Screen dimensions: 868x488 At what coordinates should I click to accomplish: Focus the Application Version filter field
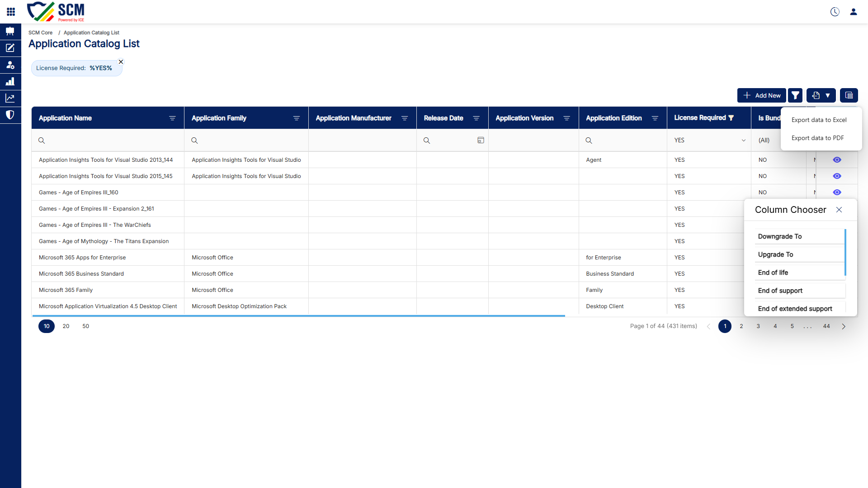pyautogui.click(x=534, y=141)
